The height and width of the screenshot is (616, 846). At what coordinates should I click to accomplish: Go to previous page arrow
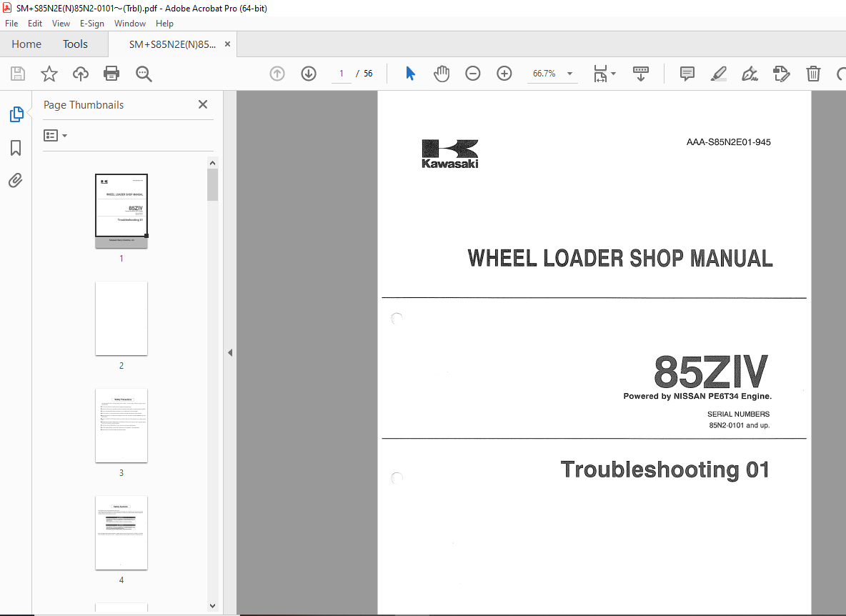coord(277,74)
